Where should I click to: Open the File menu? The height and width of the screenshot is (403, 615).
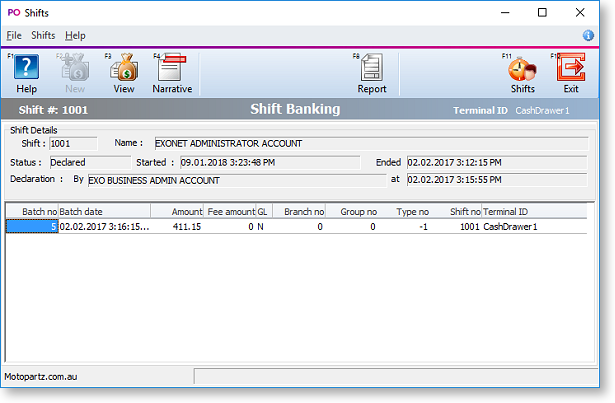coord(14,35)
